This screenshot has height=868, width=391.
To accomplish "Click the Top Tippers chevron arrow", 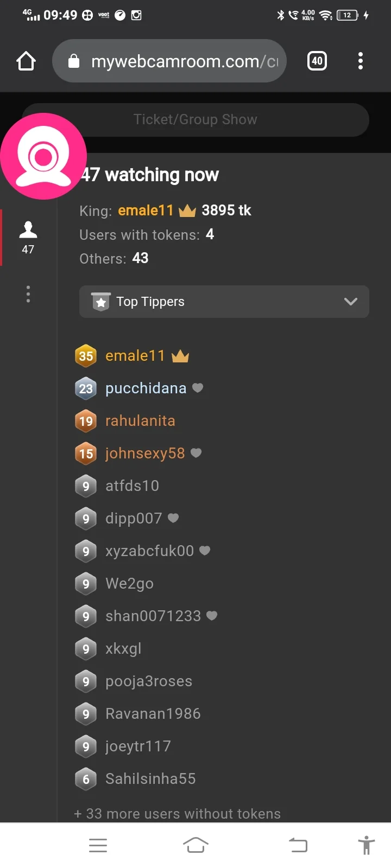I will (x=351, y=302).
